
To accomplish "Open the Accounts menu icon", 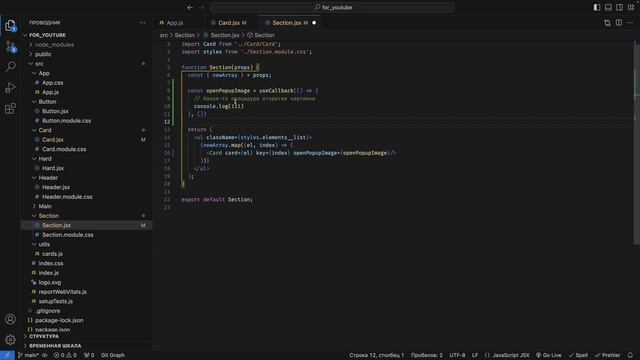I will [x=10, y=319].
